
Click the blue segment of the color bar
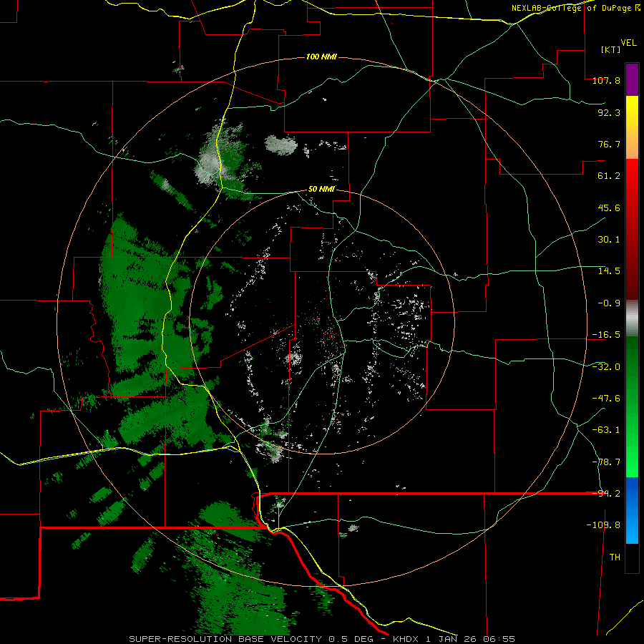coord(632,510)
